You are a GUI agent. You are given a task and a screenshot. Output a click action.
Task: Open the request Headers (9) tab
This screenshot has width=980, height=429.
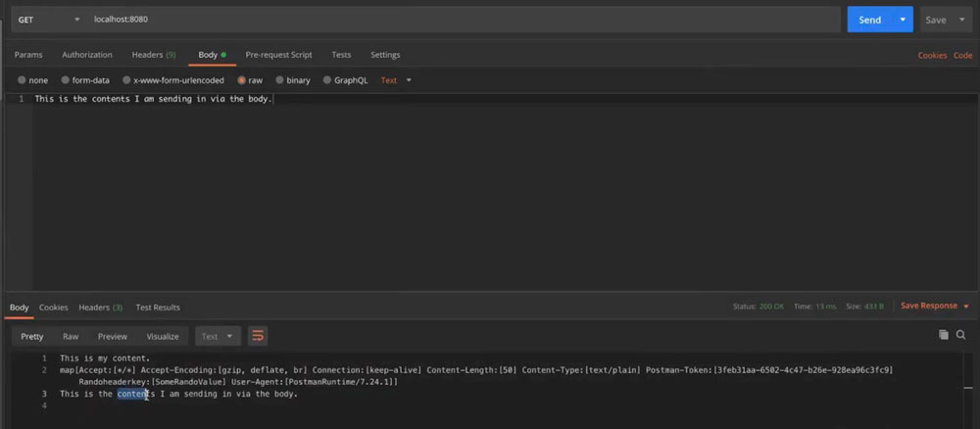(x=154, y=55)
